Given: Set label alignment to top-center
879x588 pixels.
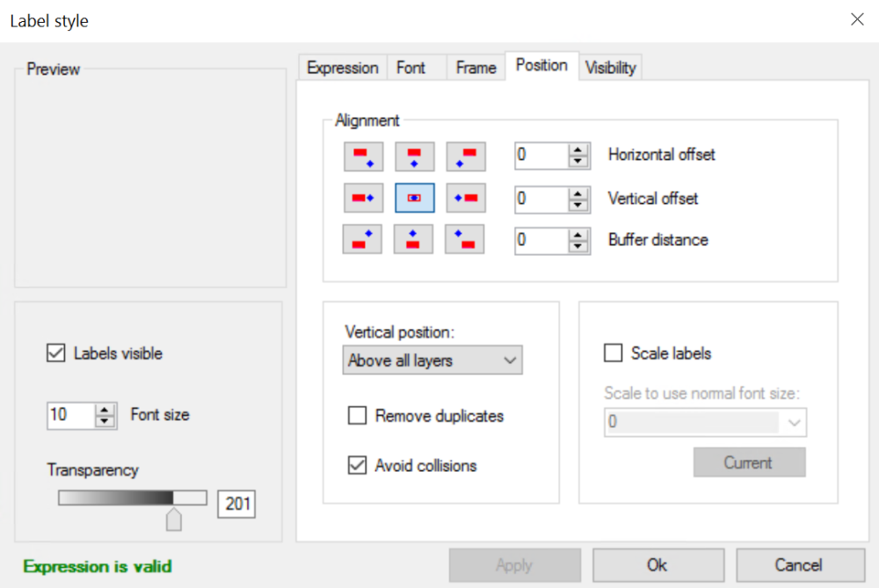Looking at the screenshot, I should click(x=414, y=156).
